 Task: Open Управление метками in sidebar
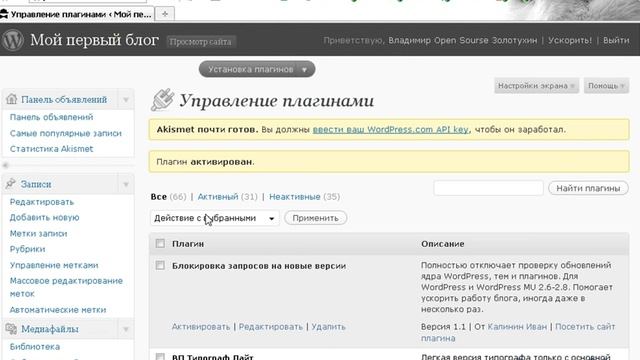click(x=54, y=265)
